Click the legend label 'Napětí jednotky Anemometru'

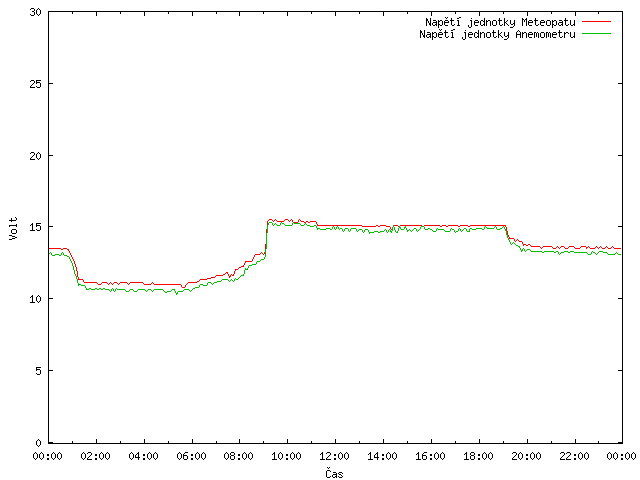click(497, 34)
